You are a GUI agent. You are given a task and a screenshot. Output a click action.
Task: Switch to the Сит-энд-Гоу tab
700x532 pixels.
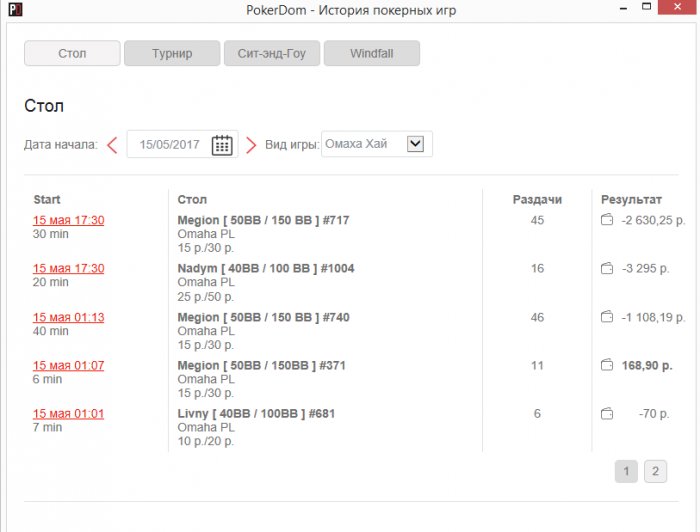[271, 53]
